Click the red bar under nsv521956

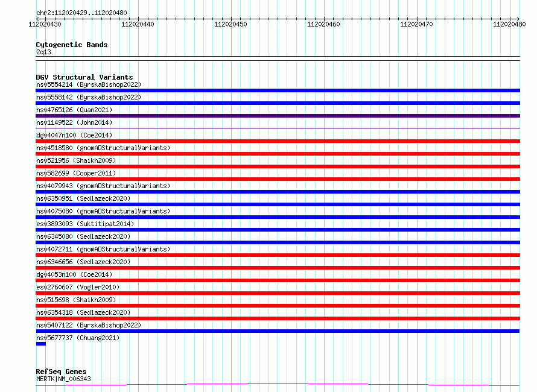click(278, 166)
